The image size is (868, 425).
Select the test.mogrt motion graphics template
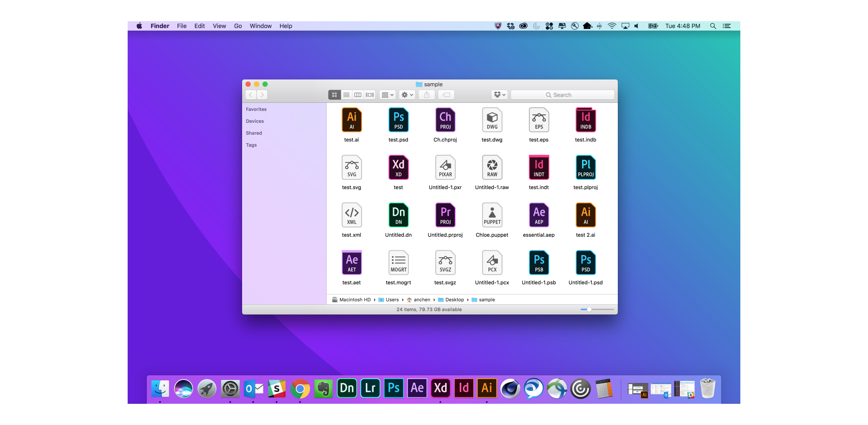tap(398, 263)
